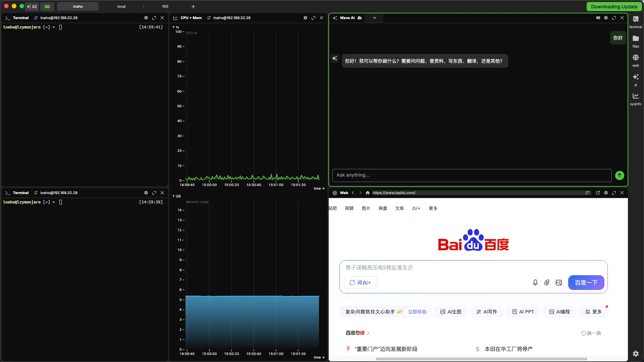Toggle Wave AI cloud mode icon
The image size is (644, 362).
click(x=360, y=18)
